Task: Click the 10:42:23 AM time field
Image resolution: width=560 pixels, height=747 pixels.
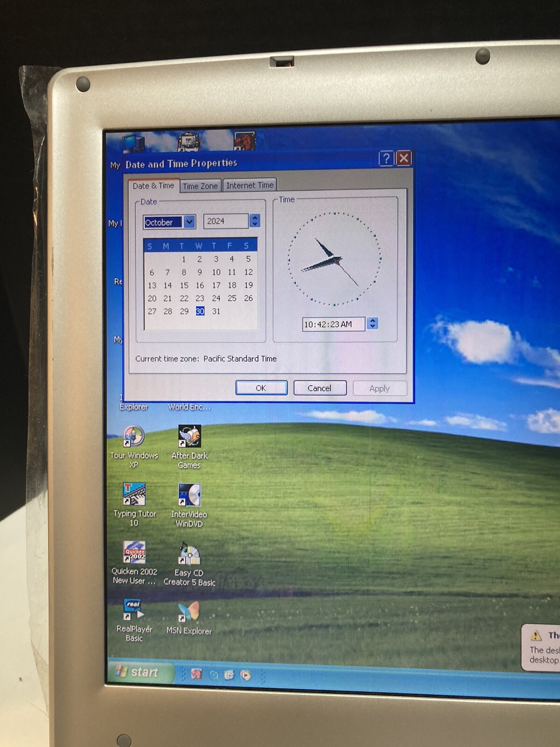Action: tap(333, 324)
